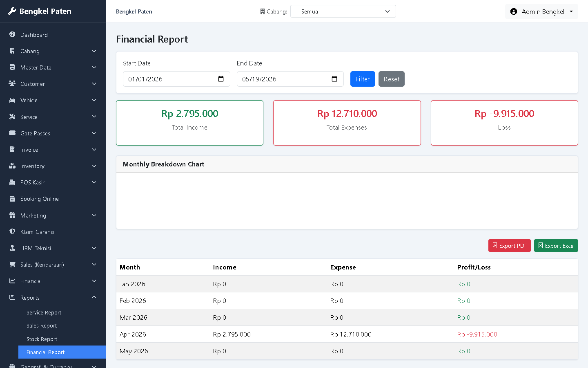Open the Cabang Semua branch dropdown

(x=343, y=11)
